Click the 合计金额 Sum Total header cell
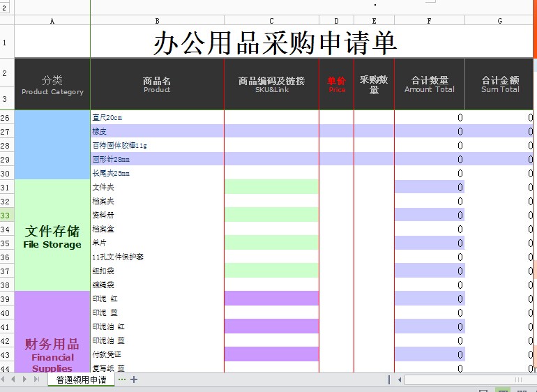The height and width of the screenshot is (392, 537). [x=499, y=84]
